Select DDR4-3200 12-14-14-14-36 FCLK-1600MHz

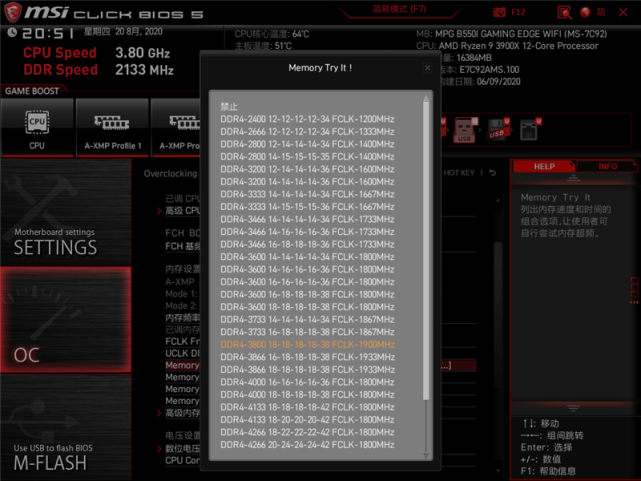click(x=307, y=169)
